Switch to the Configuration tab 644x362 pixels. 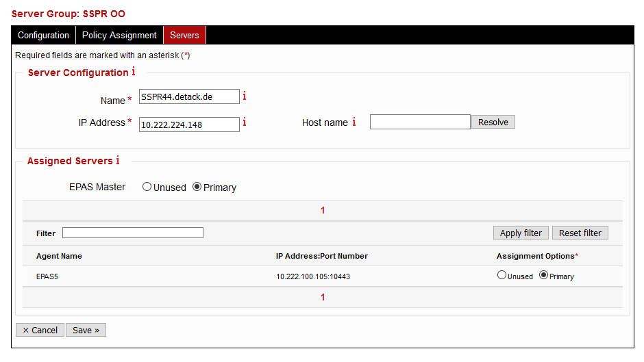43,35
